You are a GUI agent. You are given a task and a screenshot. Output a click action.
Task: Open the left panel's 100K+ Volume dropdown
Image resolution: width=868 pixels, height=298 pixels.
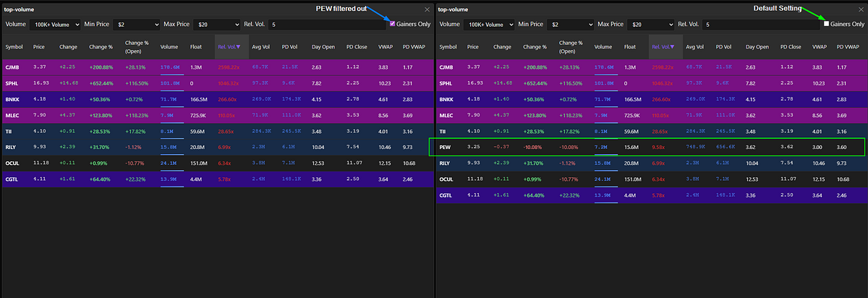click(56, 24)
